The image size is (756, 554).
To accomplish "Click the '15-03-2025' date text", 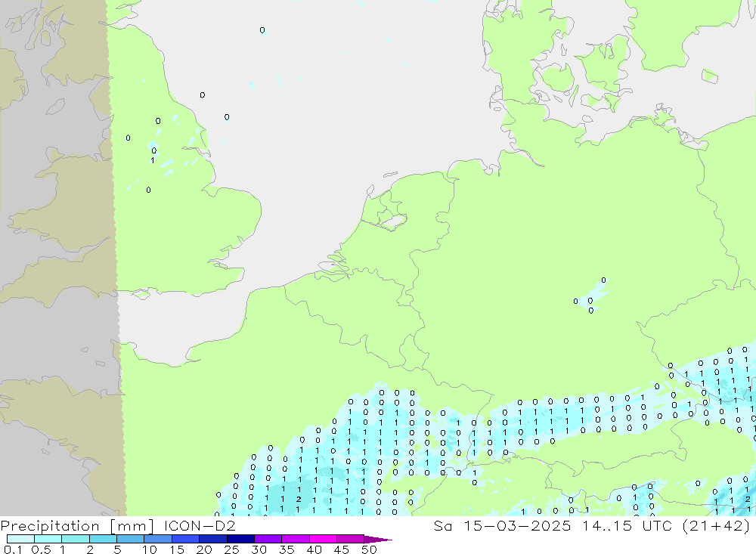I will click(517, 525).
